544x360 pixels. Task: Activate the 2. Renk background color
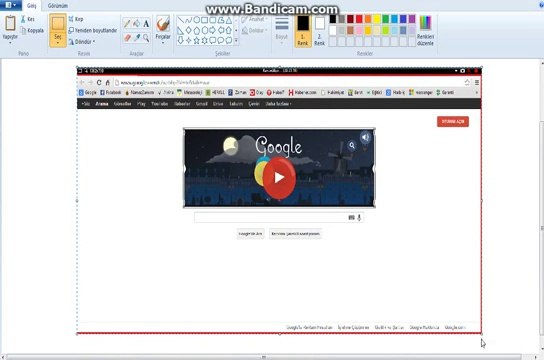click(320, 31)
